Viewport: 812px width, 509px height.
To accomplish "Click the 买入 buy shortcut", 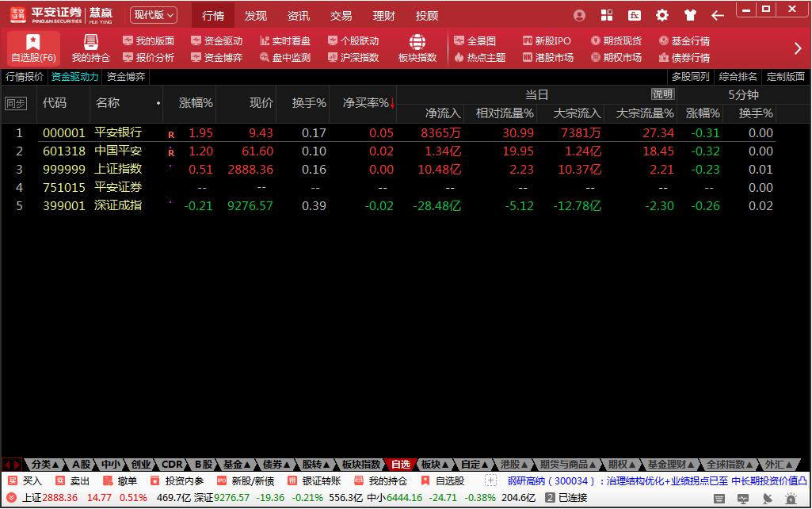I will pyautogui.click(x=25, y=481).
